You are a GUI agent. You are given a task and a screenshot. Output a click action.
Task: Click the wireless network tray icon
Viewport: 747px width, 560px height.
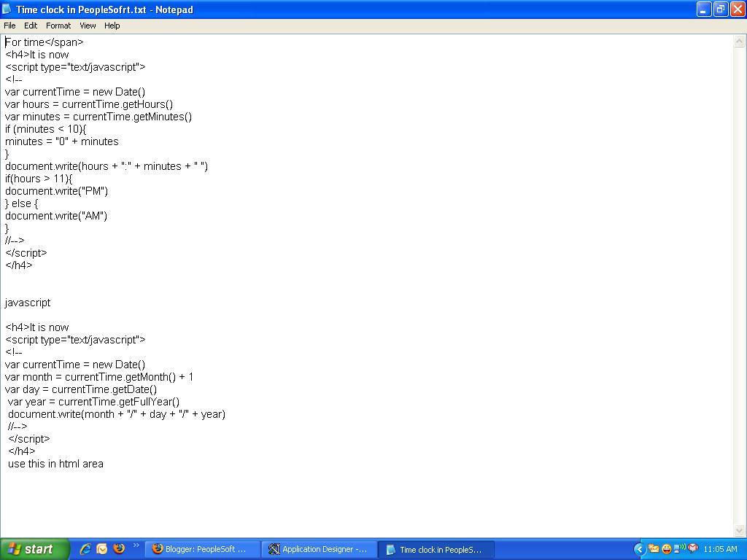click(679, 548)
